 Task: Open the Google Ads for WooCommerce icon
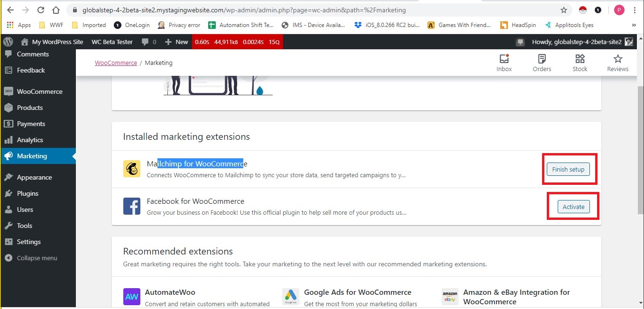click(290, 296)
